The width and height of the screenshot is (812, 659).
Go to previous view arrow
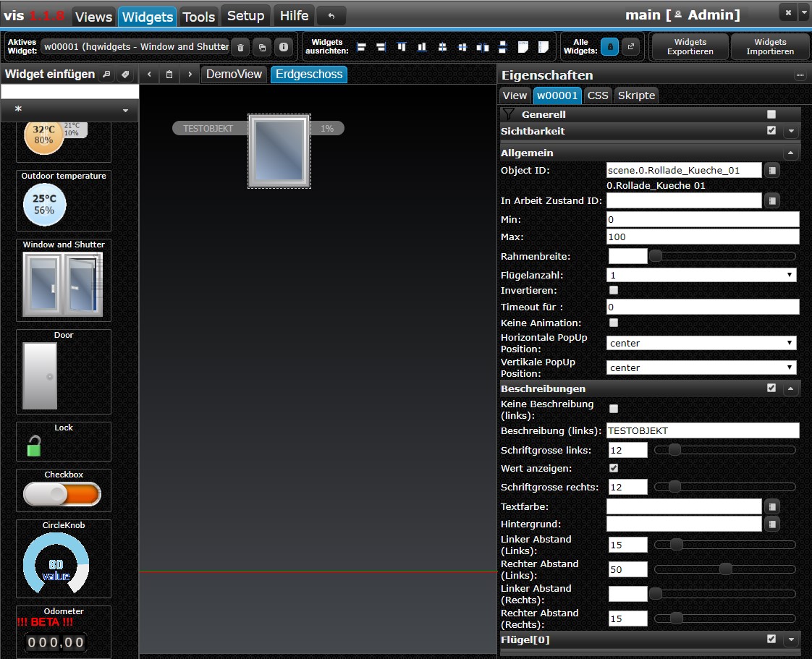(149, 75)
